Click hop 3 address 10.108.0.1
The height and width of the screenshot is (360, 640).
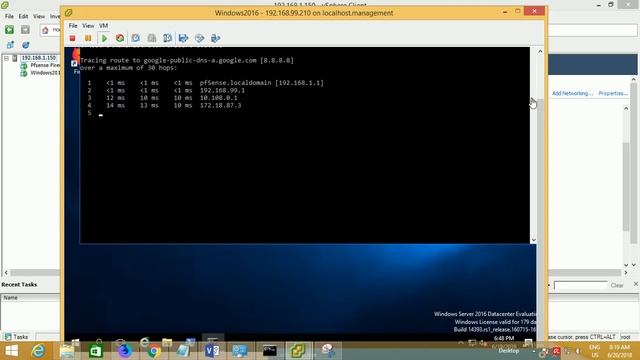218,98
